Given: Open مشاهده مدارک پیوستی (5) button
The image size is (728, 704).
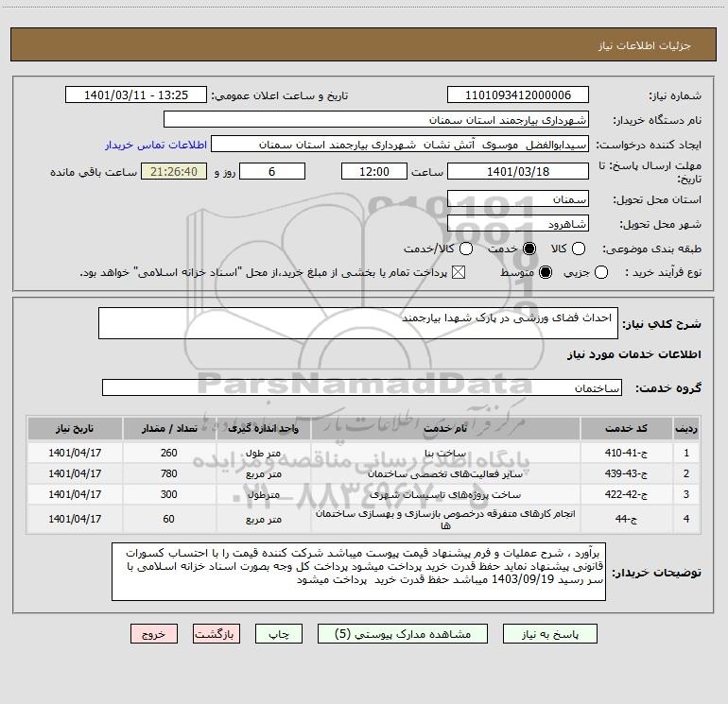Looking at the screenshot, I should [403, 634].
